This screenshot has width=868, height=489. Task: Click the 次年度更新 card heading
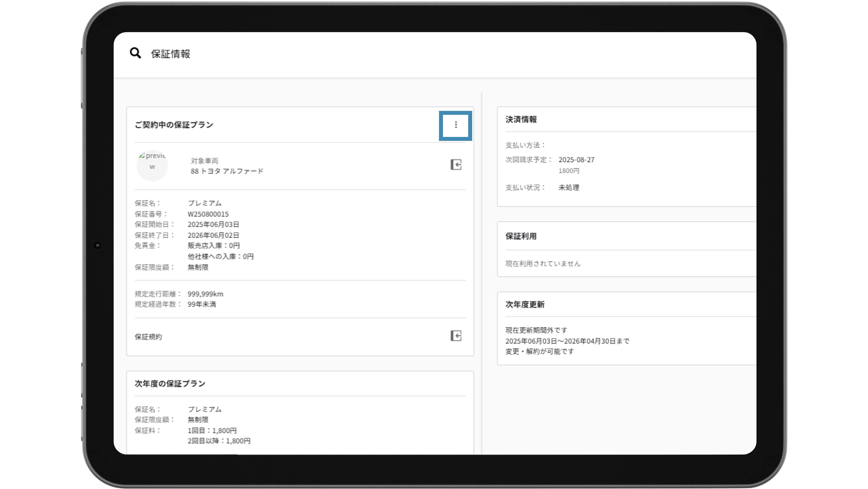click(525, 304)
